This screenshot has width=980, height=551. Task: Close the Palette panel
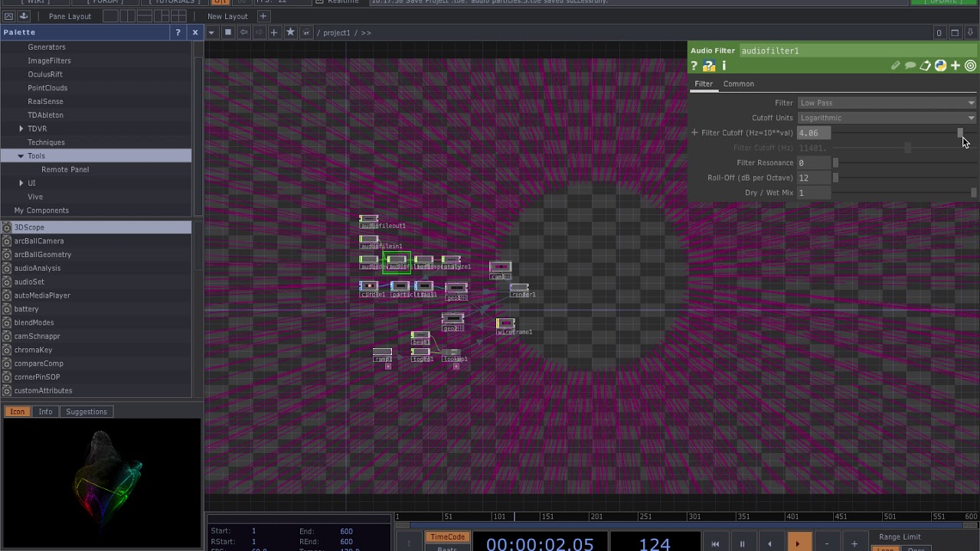pyautogui.click(x=195, y=32)
